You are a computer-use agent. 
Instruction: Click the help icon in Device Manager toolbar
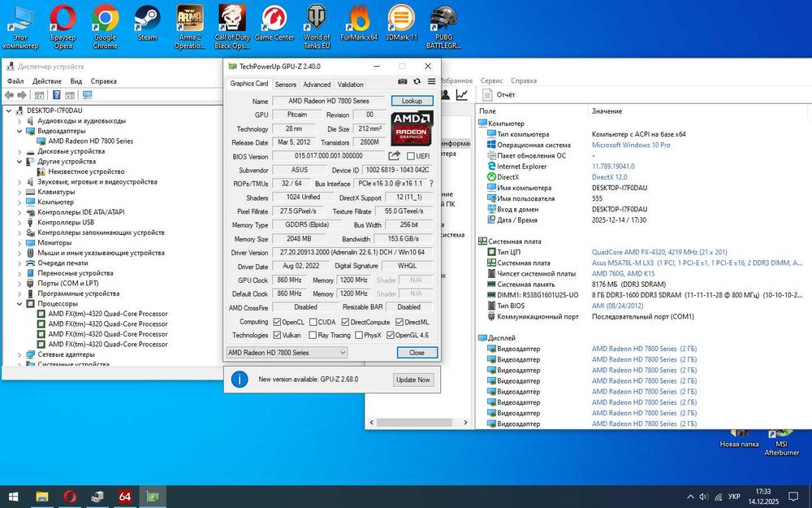point(57,95)
